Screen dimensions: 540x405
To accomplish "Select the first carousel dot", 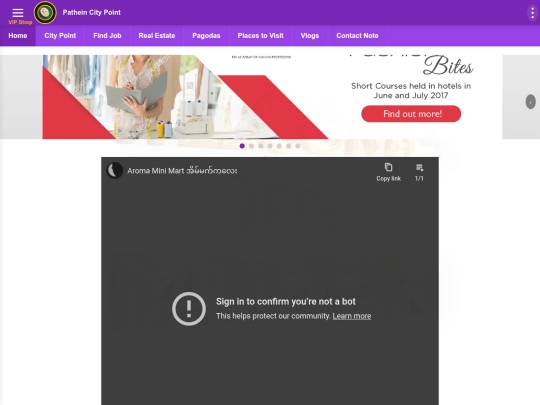I will click(x=242, y=146).
